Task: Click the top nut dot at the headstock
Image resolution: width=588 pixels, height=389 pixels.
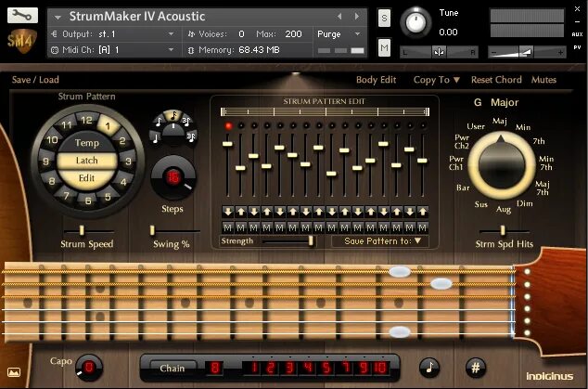Action: tap(527, 271)
